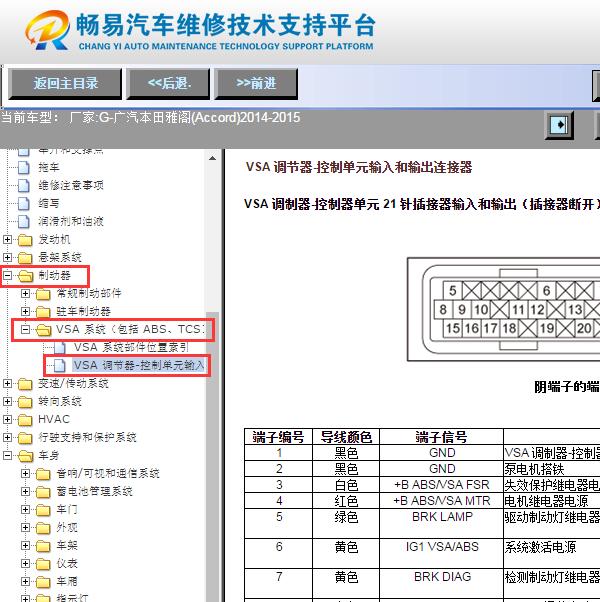
Task: Click the arrow panel toggle icon
Action: pyautogui.click(x=559, y=125)
